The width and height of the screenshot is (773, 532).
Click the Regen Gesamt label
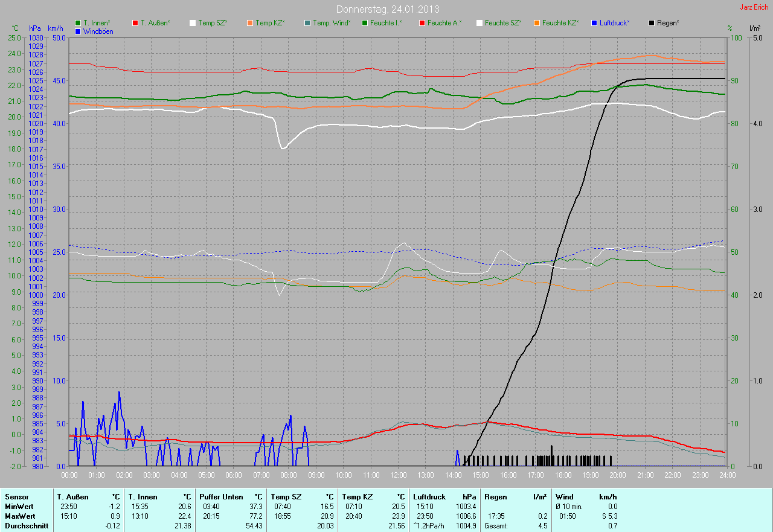[496, 526]
